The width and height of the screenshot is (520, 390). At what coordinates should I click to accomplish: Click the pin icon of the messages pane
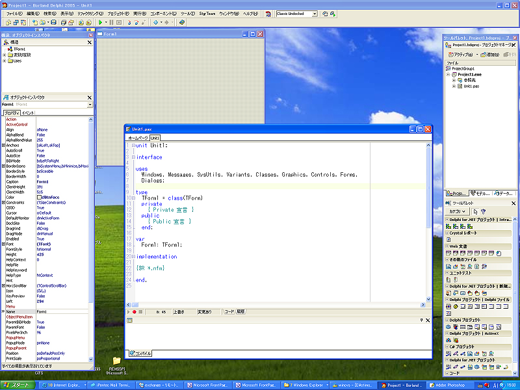pyautogui.click(x=421, y=320)
